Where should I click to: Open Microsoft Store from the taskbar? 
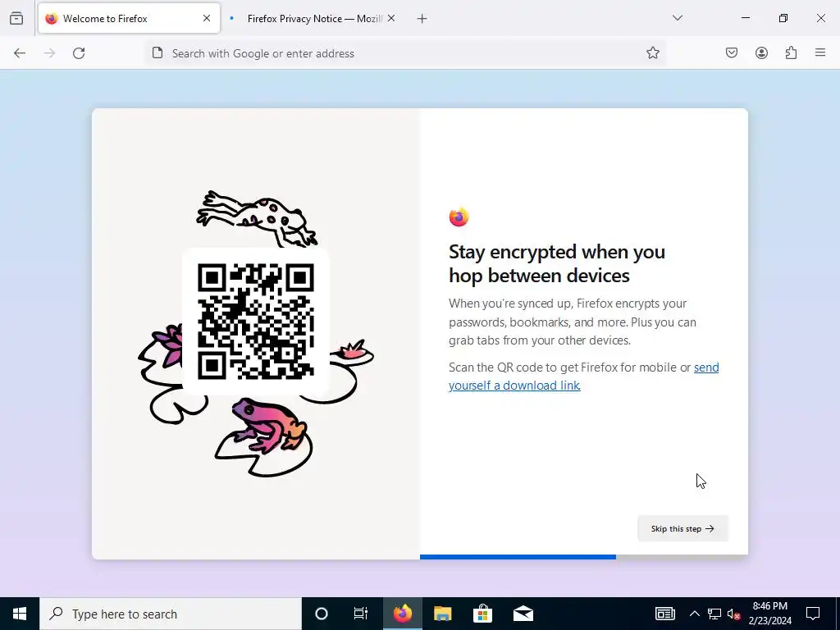point(482,614)
